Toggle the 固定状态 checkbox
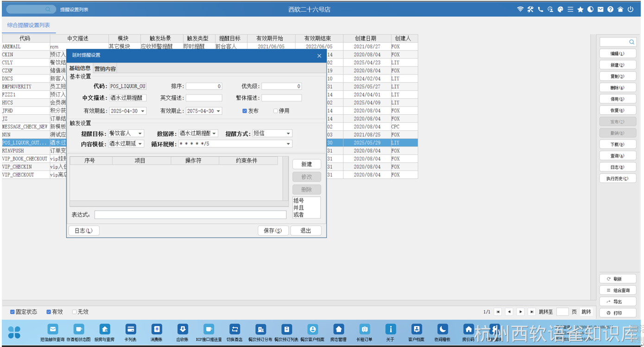Viewport: 644px width, 347px height. click(x=13, y=312)
